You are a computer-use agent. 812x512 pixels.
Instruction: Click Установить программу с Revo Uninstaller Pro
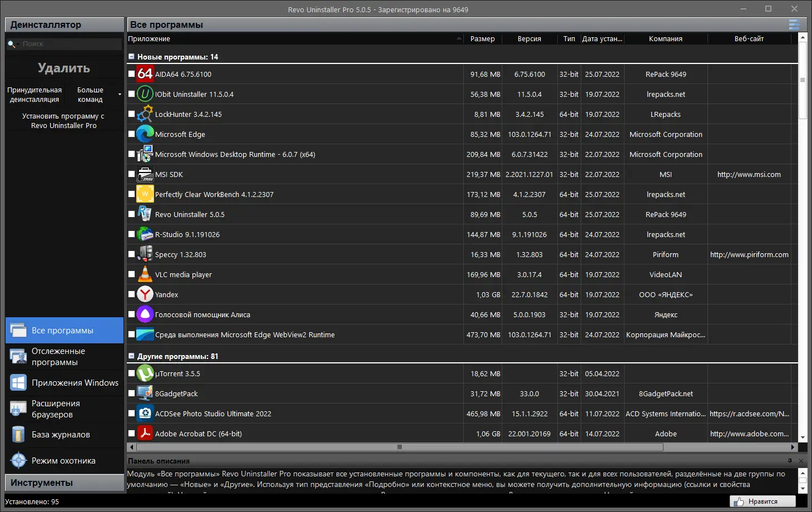(63, 121)
